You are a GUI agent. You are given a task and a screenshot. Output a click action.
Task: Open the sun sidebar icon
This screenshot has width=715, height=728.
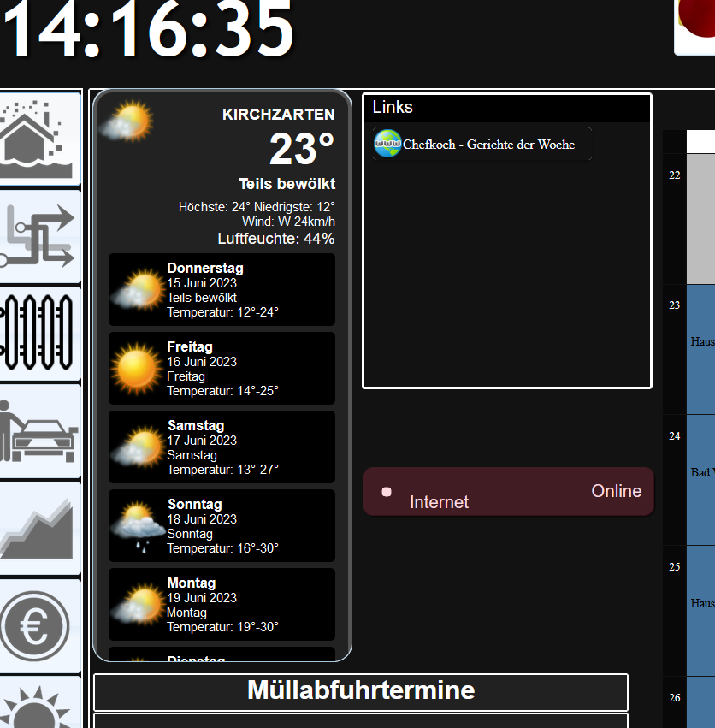39,702
